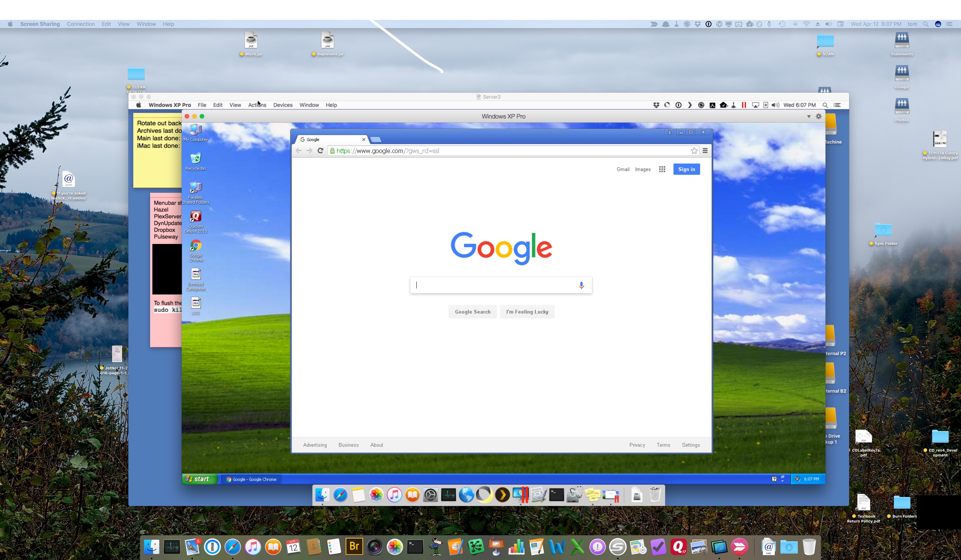Image resolution: width=961 pixels, height=560 pixels.
Task: Open the Screen Sharing app menu
Action: 40,24
